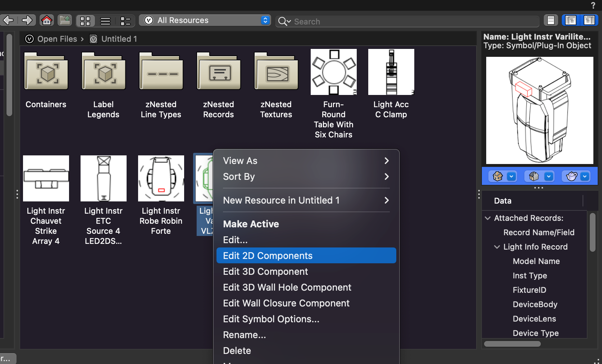Toggle the file browser pane button
This screenshot has width=602, height=364.
pyautogui.click(x=551, y=20)
